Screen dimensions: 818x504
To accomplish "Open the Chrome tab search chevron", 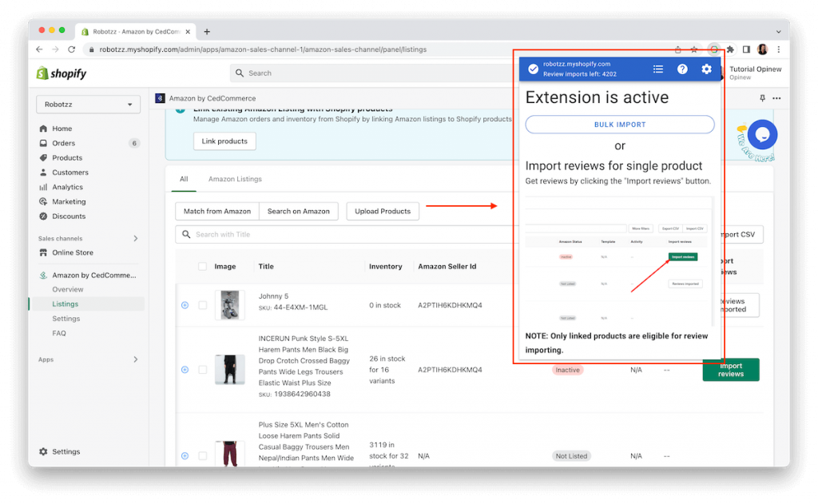I will click(778, 32).
